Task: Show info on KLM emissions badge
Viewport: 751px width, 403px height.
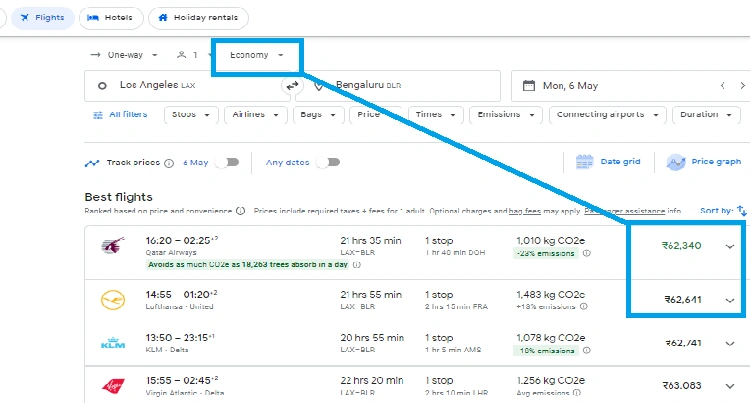Action: point(587,350)
